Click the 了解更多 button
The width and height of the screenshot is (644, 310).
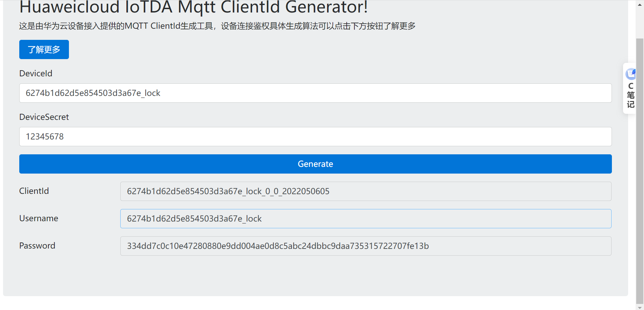(44, 50)
